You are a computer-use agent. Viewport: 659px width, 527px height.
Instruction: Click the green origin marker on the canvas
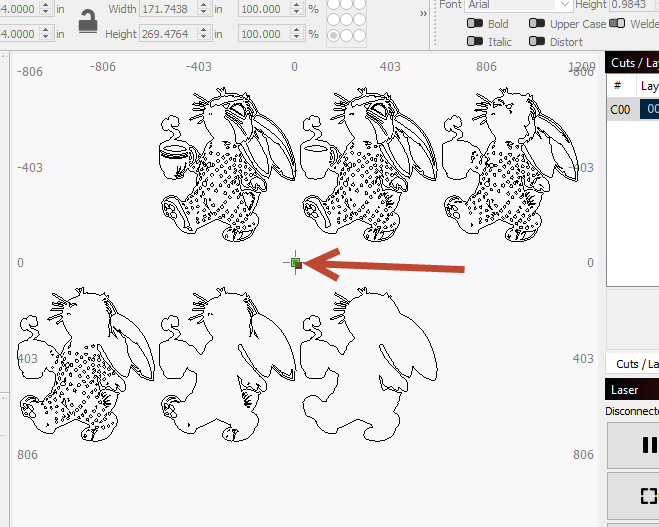295,263
